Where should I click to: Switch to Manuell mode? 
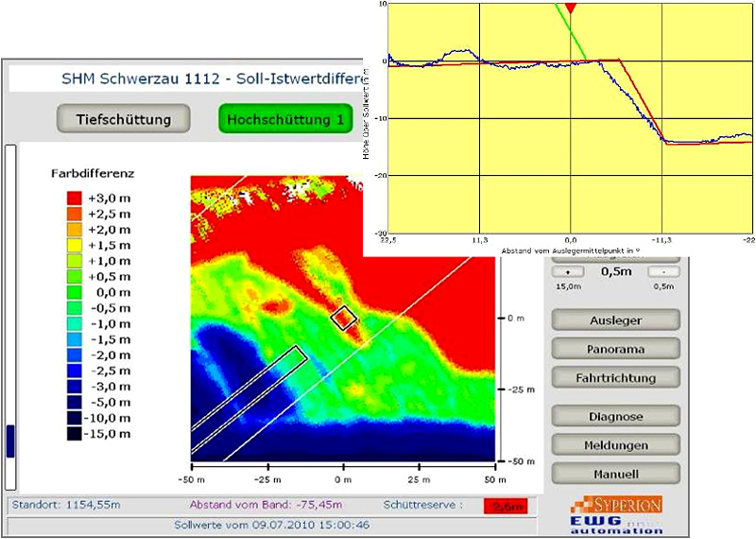(615, 473)
